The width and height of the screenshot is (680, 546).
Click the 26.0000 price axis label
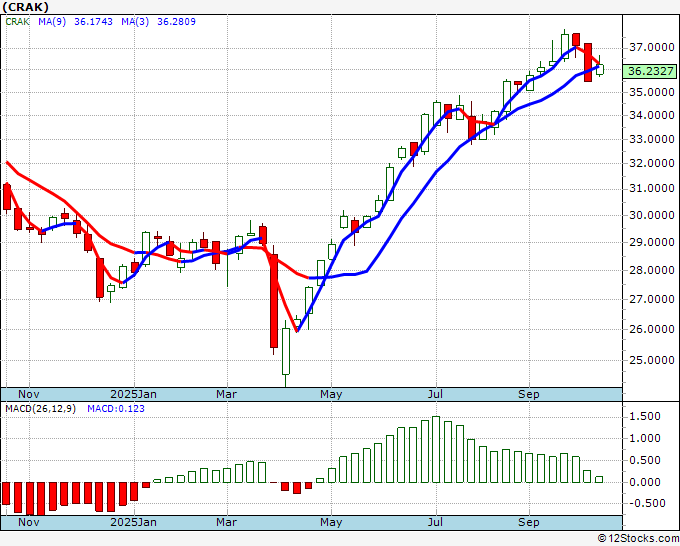point(651,329)
